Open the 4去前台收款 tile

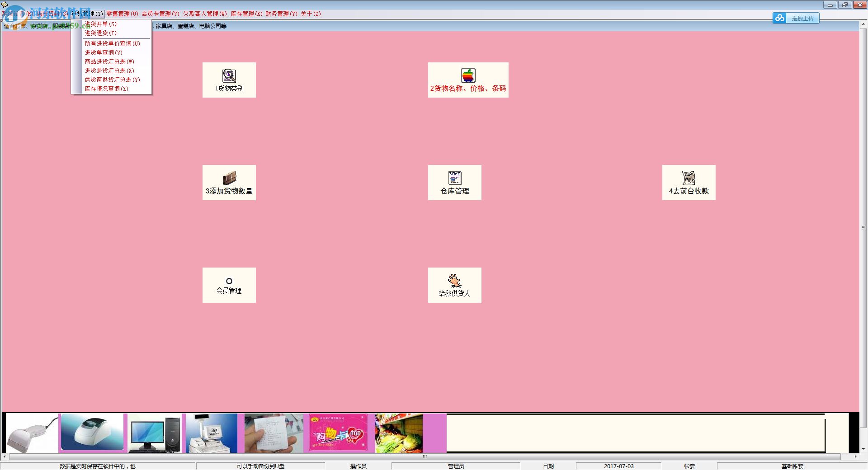coord(689,183)
